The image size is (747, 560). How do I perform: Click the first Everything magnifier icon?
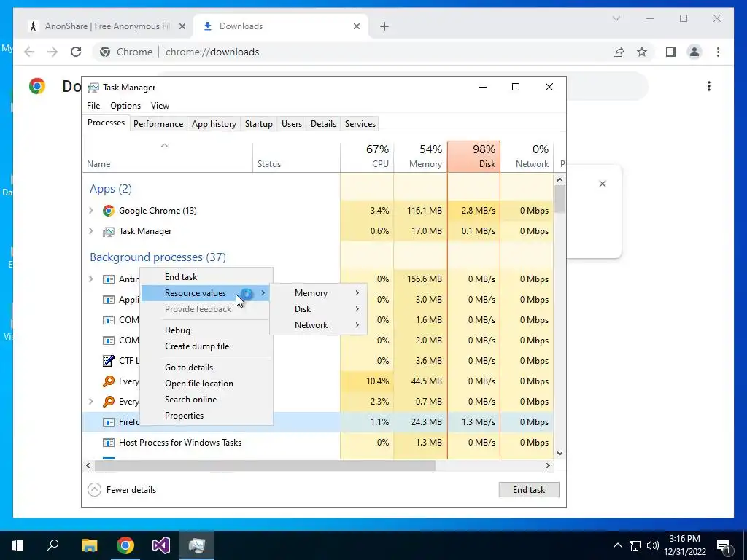pyautogui.click(x=109, y=381)
